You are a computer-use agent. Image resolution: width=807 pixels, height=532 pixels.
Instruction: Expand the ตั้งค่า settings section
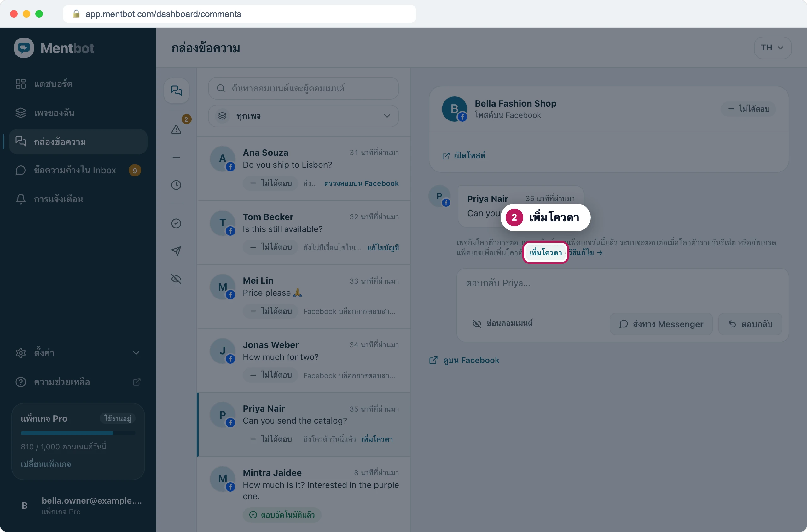78,353
